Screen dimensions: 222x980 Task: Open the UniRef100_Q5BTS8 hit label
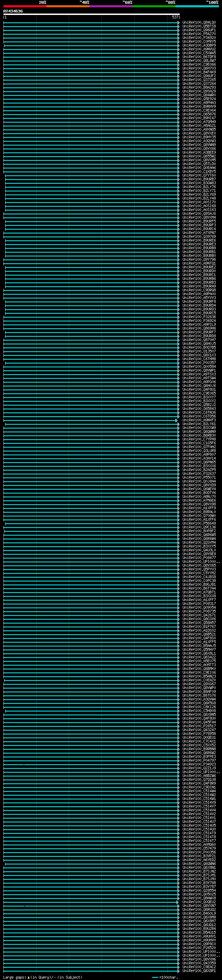coord(199,26)
